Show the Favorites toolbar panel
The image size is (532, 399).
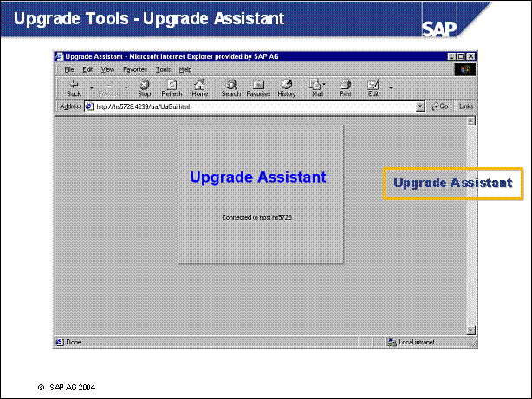(x=258, y=87)
